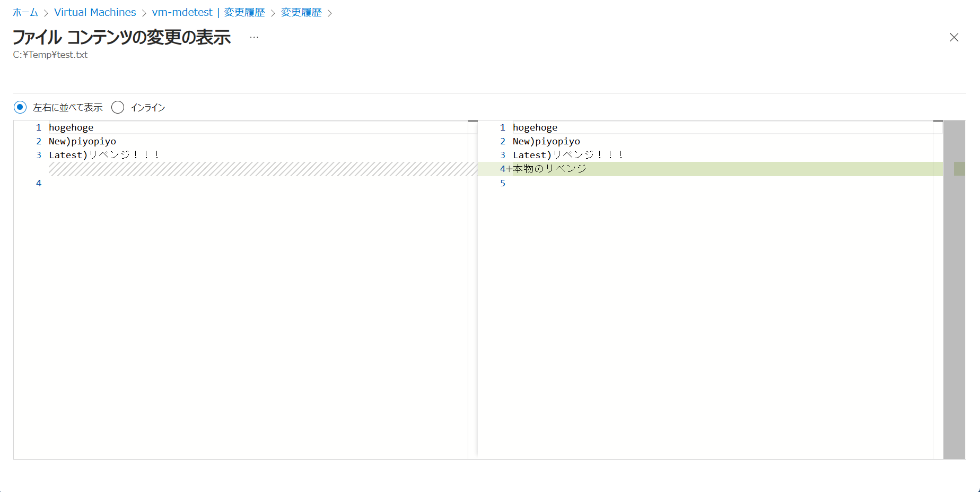Image resolution: width=980 pixels, height=492 pixels.
Task: Click the gray diff overview scrollbar
Action: pyautogui.click(x=954, y=318)
